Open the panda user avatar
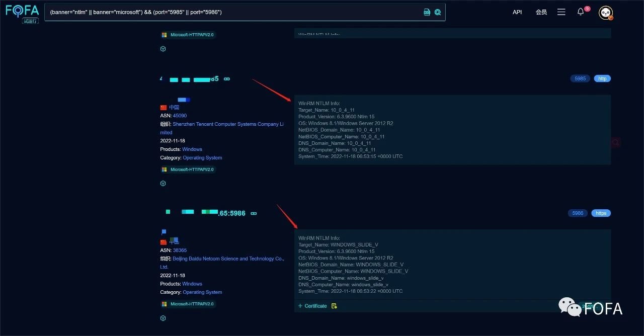 tap(606, 13)
